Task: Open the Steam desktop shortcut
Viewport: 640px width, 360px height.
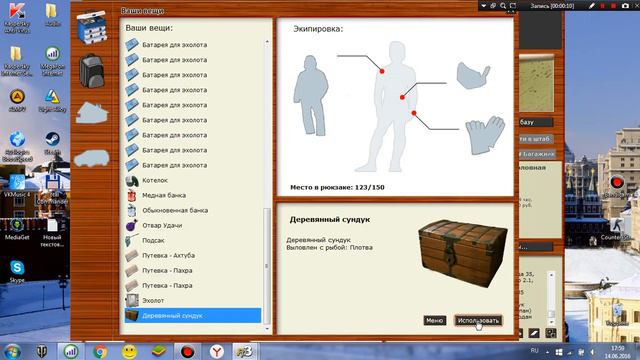Action: (x=52, y=142)
